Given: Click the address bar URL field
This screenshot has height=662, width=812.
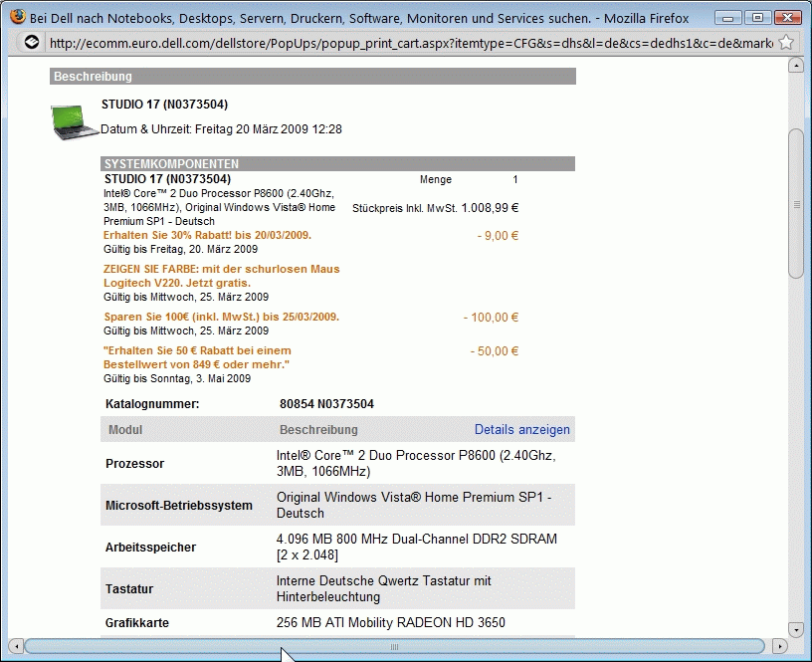Looking at the screenshot, I should tap(411, 43).
